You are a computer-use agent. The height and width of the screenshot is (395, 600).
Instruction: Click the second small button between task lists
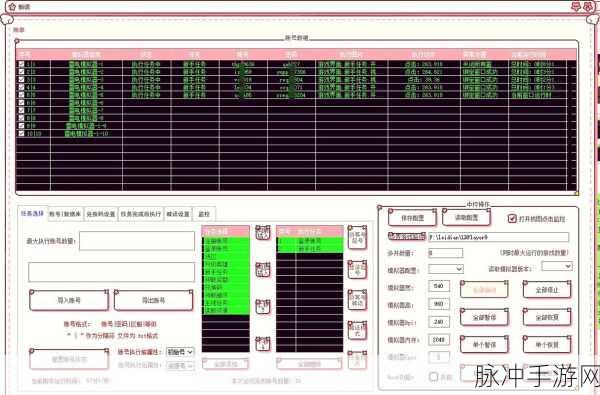[x=263, y=270]
